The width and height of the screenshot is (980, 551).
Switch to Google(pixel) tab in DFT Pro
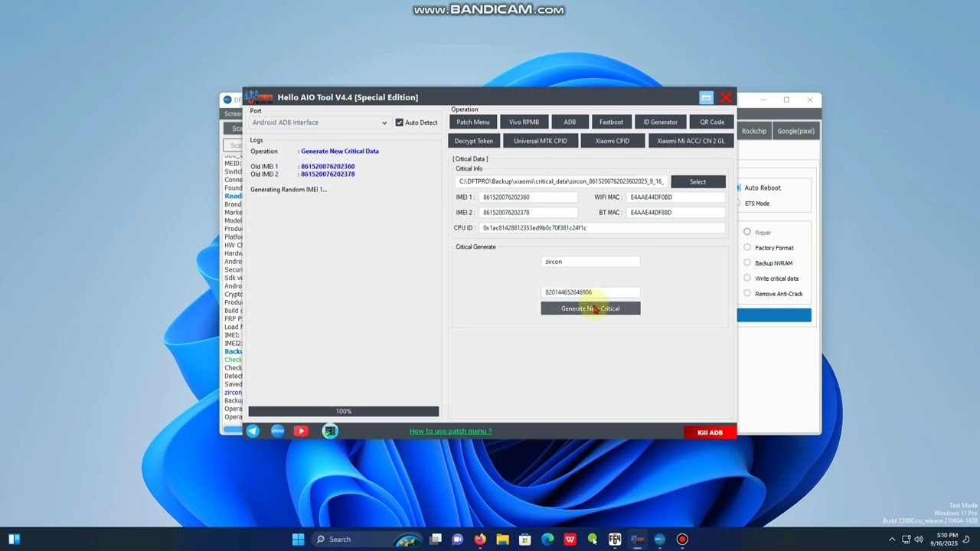[795, 131]
